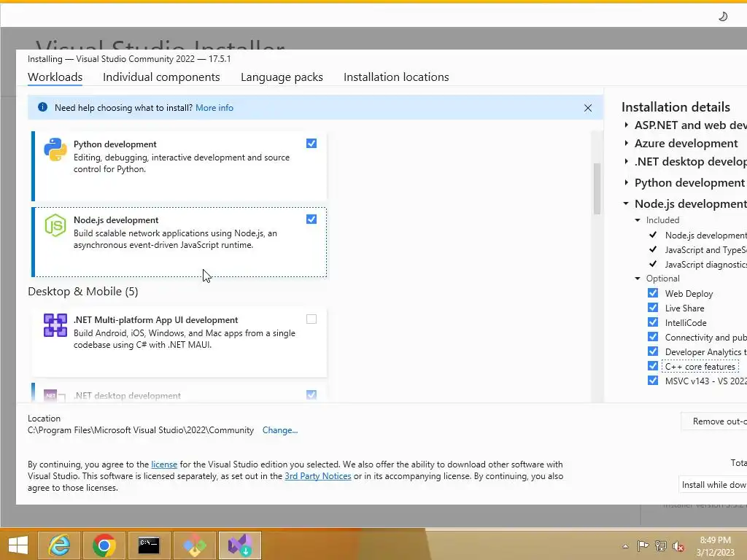Open 3rd Party Notices link
Image resolution: width=747 pixels, height=560 pixels.
tap(318, 476)
